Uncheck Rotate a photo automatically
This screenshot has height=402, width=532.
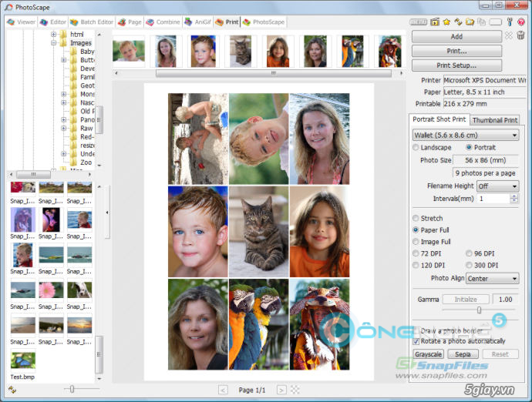click(x=417, y=340)
